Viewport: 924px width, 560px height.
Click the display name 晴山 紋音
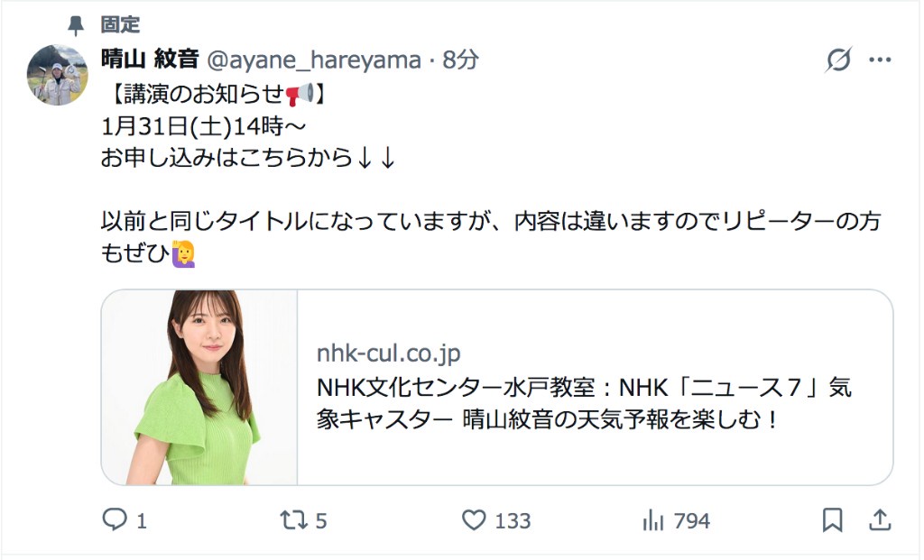point(150,59)
